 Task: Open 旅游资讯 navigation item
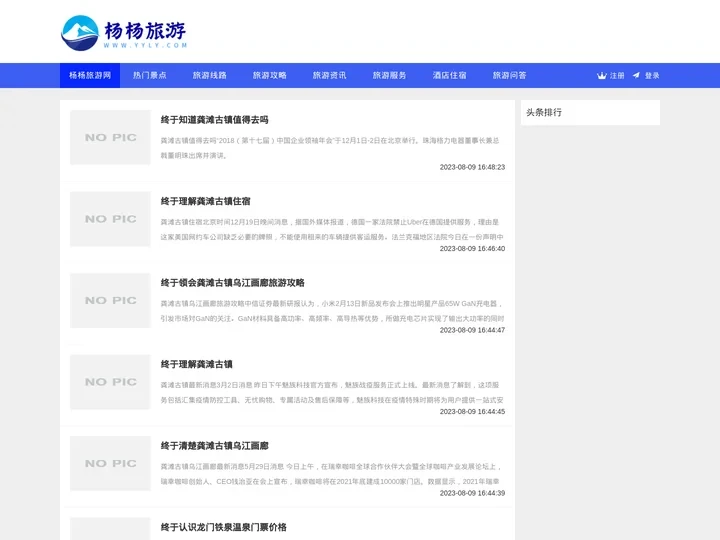(x=330, y=75)
